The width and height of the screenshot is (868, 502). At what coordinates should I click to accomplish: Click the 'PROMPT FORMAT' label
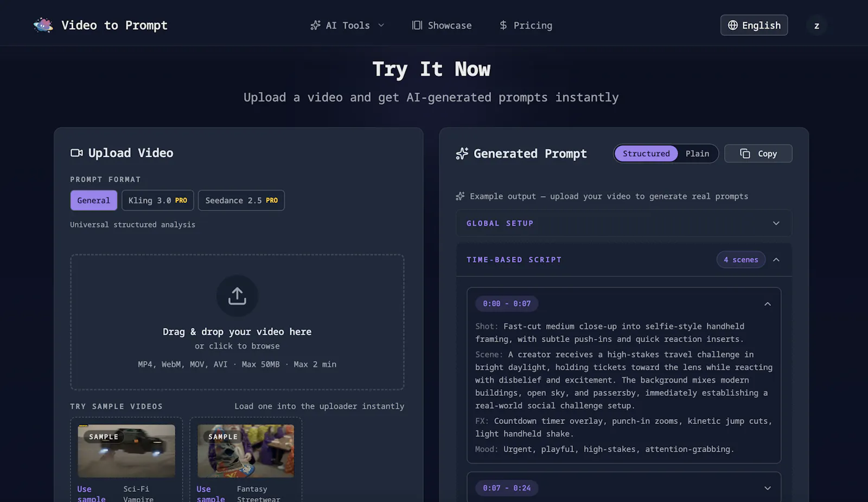pos(105,179)
